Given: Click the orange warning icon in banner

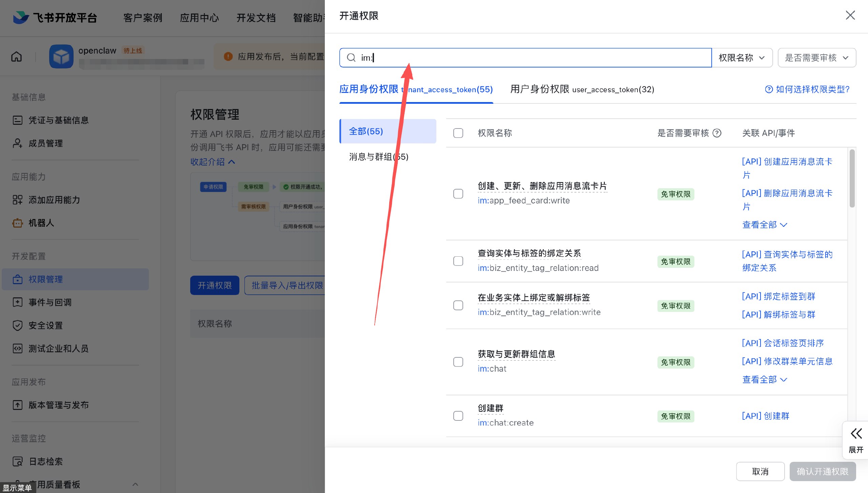Looking at the screenshot, I should (x=228, y=56).
